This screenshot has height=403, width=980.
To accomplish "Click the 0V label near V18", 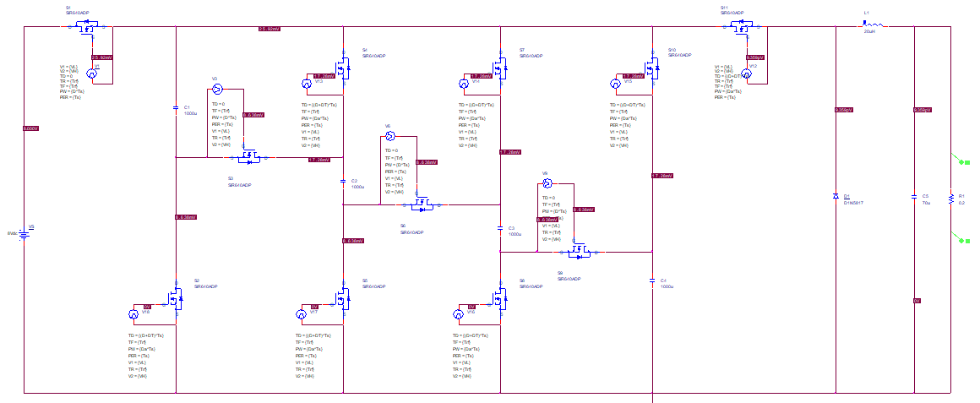I will click(148, 307).
